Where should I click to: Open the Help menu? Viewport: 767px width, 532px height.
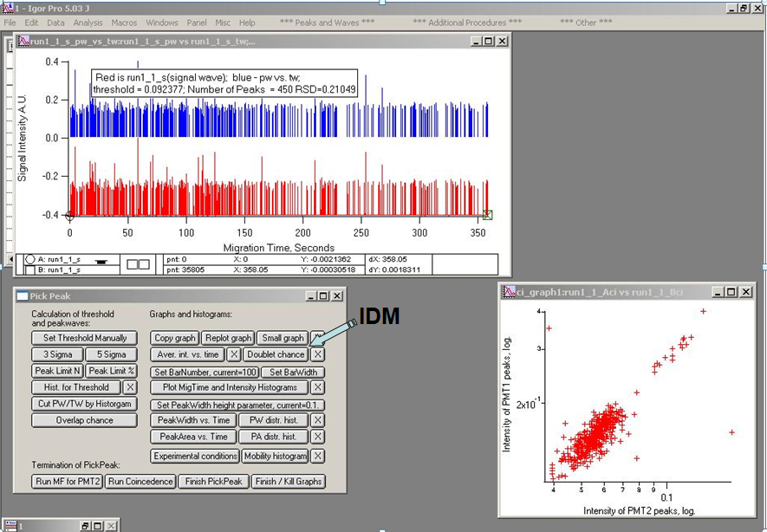click(x=247, y=23)
